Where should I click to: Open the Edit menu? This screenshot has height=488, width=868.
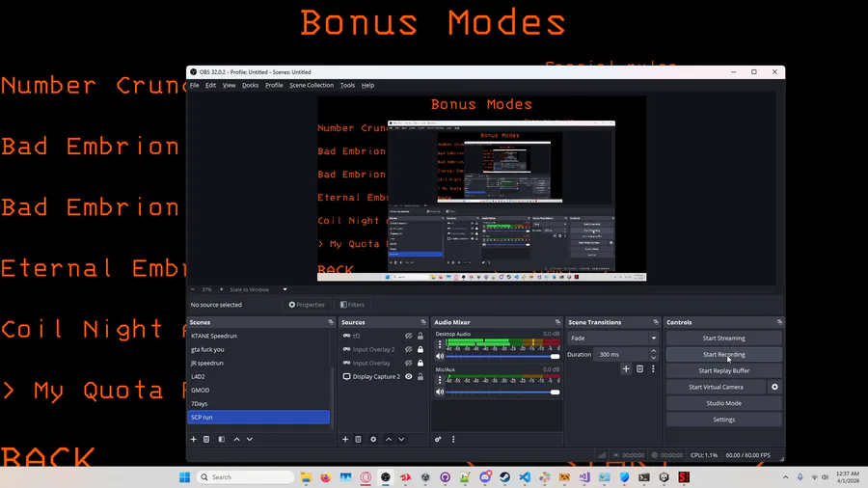click(211, 85)
